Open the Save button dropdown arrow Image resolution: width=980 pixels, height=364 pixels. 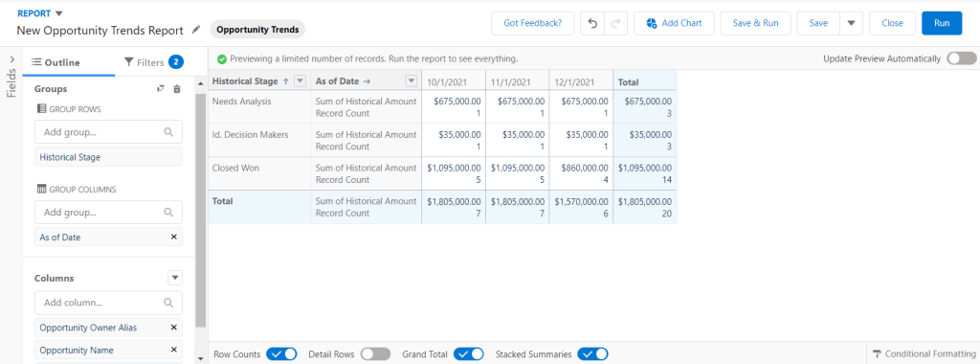coord(851,23)
